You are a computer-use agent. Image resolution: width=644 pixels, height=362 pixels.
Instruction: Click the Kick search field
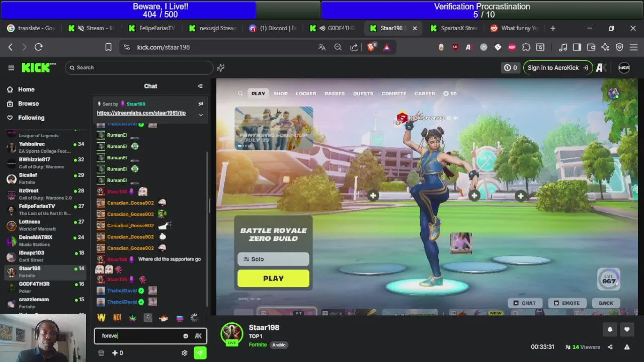pos(139,68)
